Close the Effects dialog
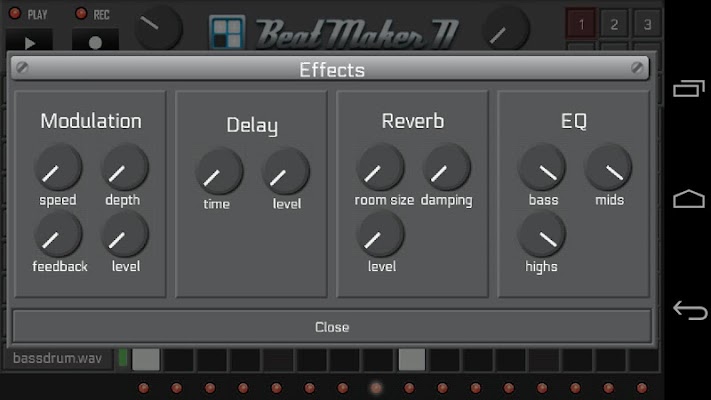711x400 pixels. (x=332, y=327)
